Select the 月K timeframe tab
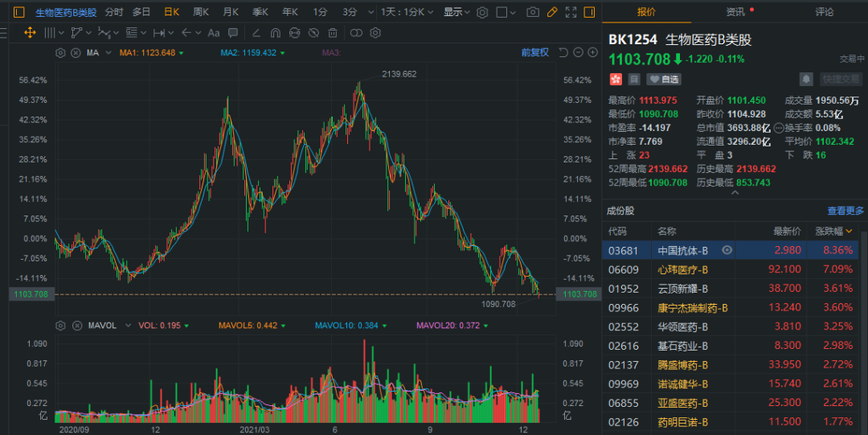This screenshot has width=868, height=435. [x=231, y=12]
